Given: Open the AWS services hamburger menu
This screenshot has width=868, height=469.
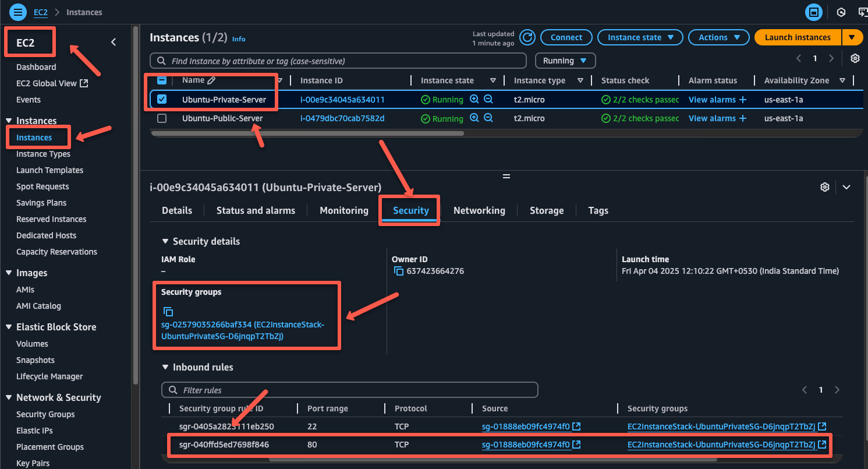Looking at the screenshot, I should tap(18, 12).
